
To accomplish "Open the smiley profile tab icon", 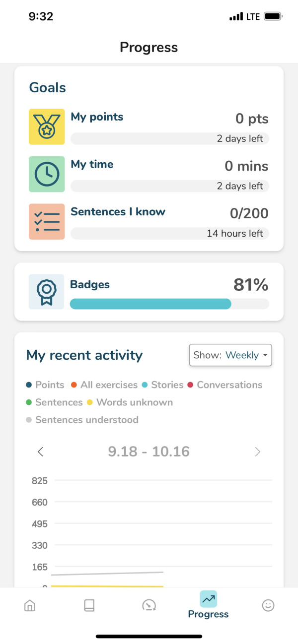I will (268, 605).
